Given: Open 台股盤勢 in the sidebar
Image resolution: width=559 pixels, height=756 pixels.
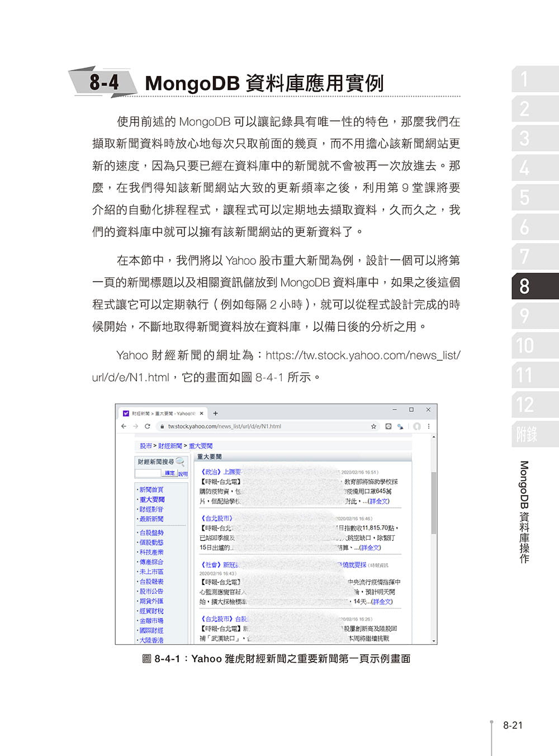Looking at the screenshot, I should [x=151, y=532].
